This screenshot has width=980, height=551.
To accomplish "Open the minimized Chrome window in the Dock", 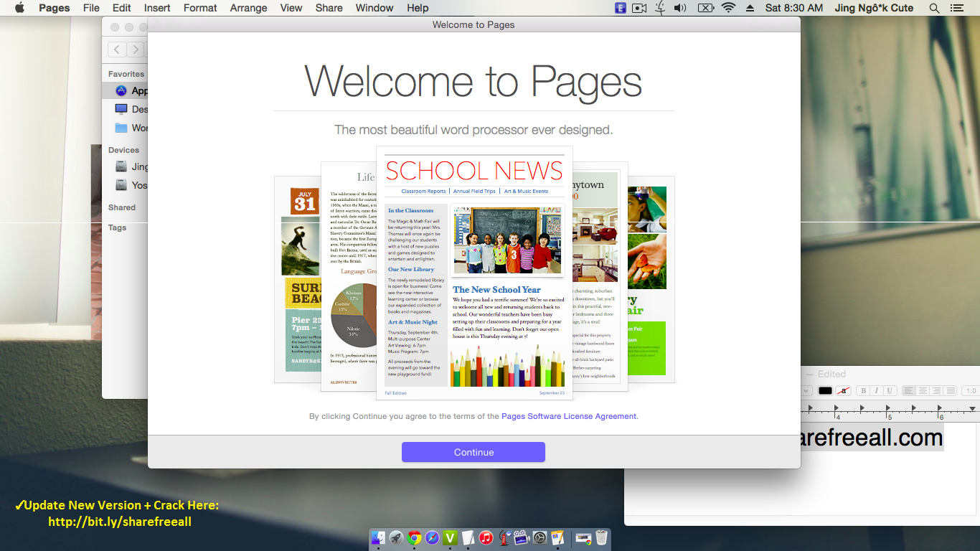I will pos(583,538).
